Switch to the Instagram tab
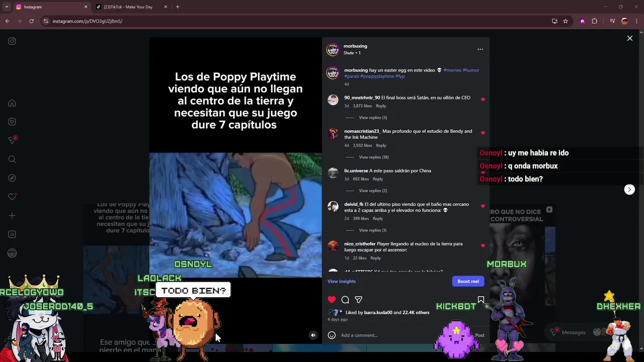 (x=50, y=7)
